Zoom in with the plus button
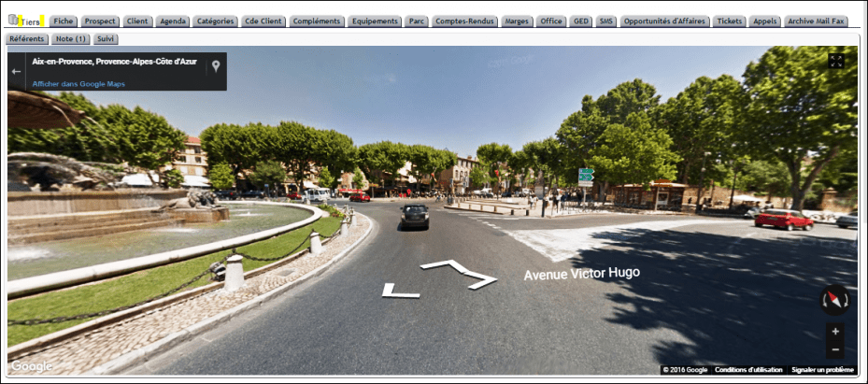 [835, 332]
